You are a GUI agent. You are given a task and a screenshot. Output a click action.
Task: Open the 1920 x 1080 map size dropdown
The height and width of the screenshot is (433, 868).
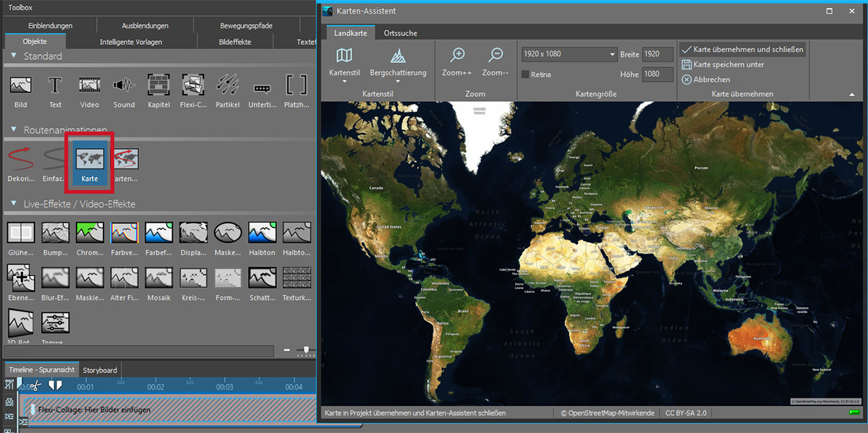pos(569,54)
